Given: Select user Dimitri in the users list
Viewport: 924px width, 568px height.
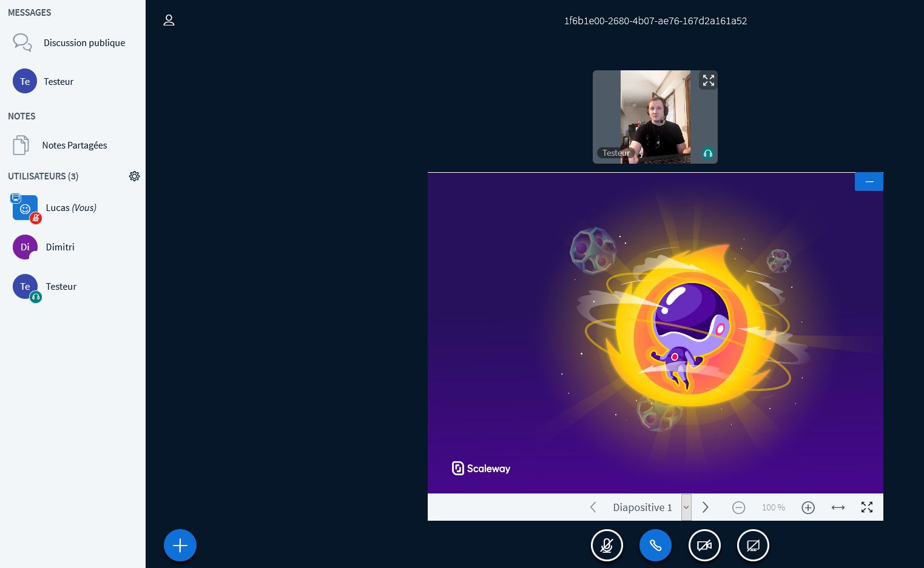Looking at the screenshot, I should (60, 247).
